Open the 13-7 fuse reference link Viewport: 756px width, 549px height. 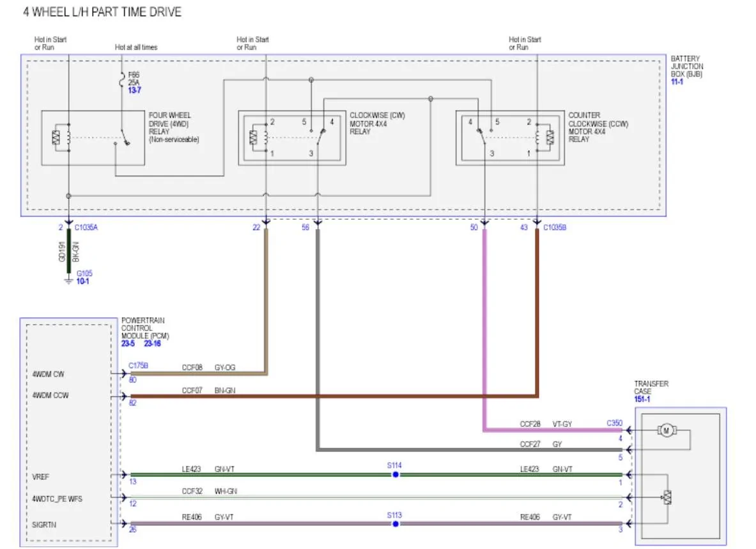tap(134, 90)
